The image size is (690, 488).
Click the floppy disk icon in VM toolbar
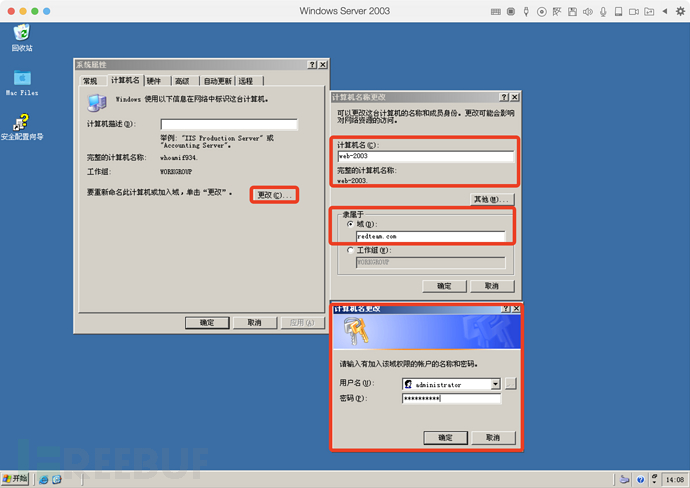(572, 12)
